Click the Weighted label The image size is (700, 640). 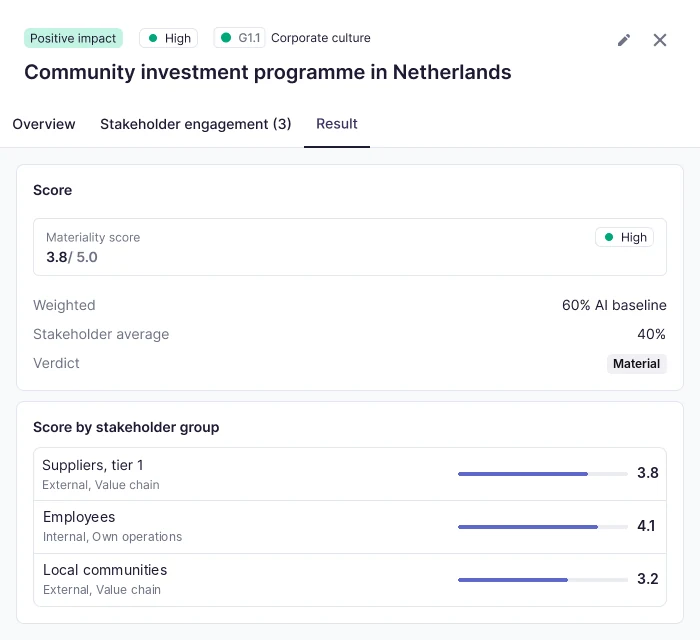coord(64,305)
